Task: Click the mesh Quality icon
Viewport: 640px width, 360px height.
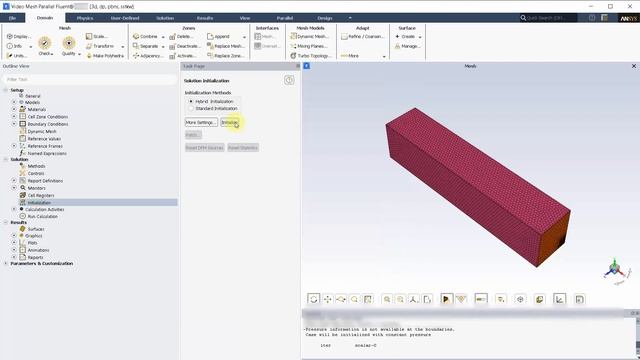Action: [x=69, y=43]
